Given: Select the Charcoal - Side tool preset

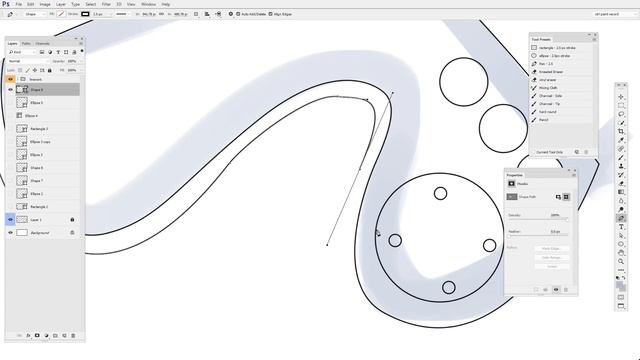Looking at the screenshot, I should (x=561, y=96).
